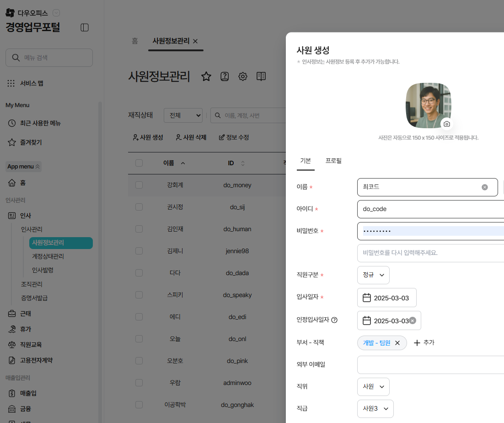Open calendar icon for 입사일자
Screen dimensions: 504x423
tap(367, 298)
